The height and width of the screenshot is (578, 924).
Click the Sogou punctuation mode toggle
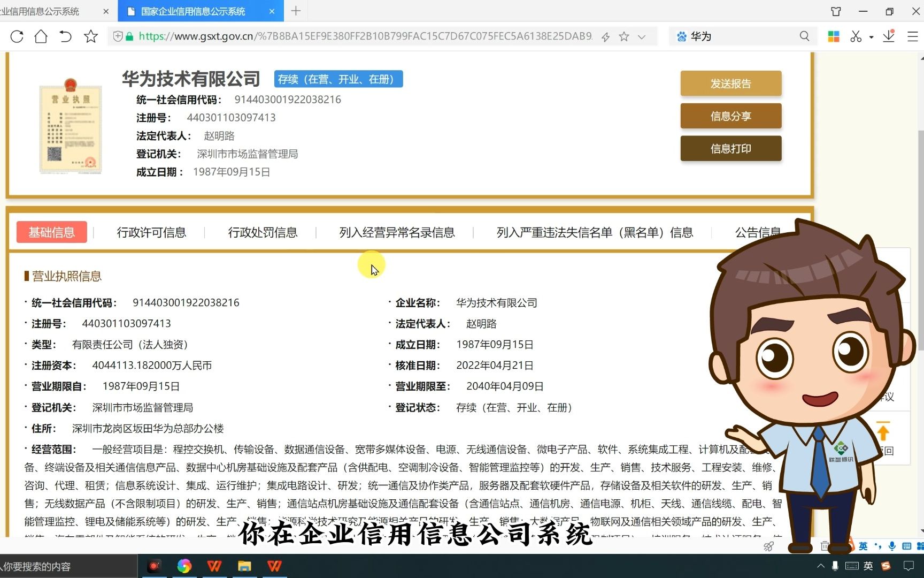pyautogui.click(x=877, y=546)
